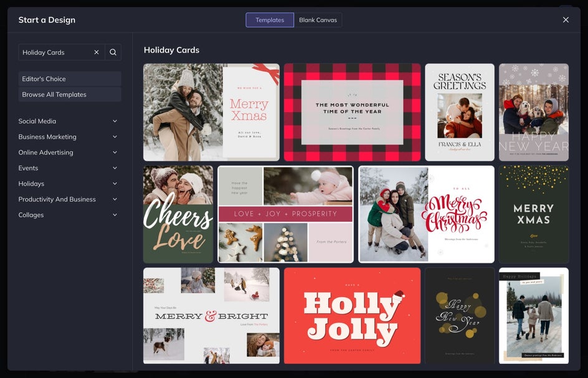The image size is (588, 378).
Task: Expand the Online Advertising category
Action: coord(69,153)
